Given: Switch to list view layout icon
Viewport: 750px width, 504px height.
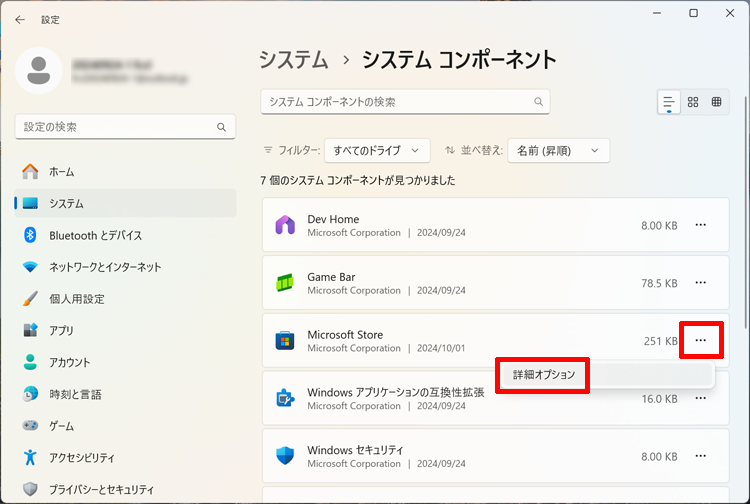Looking at the screenshot, I should [x=669, y=102].
